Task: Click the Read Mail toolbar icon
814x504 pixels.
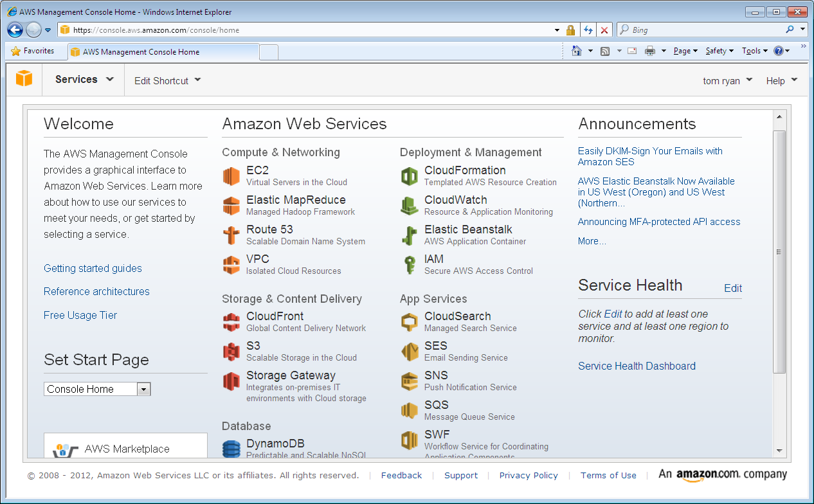Action: (x=632, y=51)
